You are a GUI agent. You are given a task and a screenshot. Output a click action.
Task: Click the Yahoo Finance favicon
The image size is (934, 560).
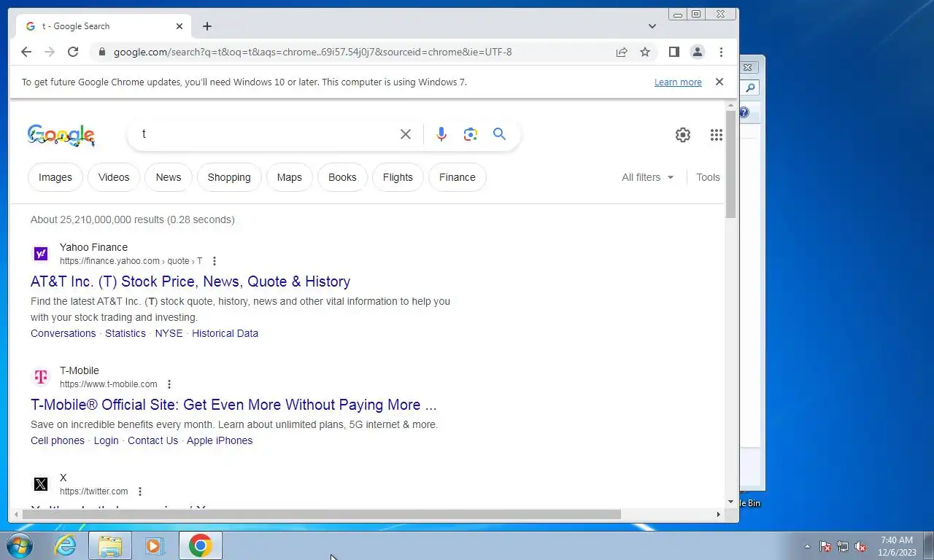click(x=41, y=254)
